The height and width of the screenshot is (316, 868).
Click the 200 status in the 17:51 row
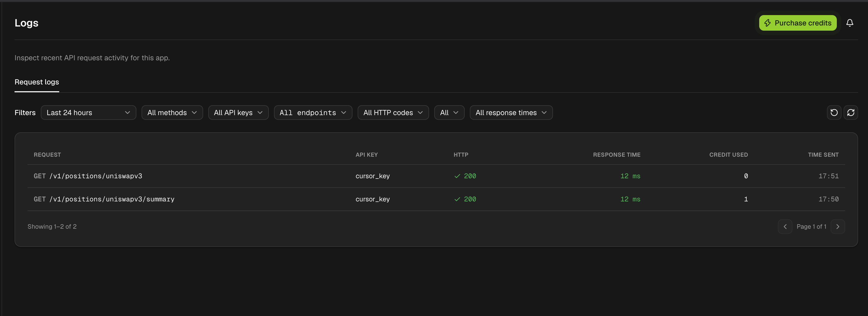(465, 176)
